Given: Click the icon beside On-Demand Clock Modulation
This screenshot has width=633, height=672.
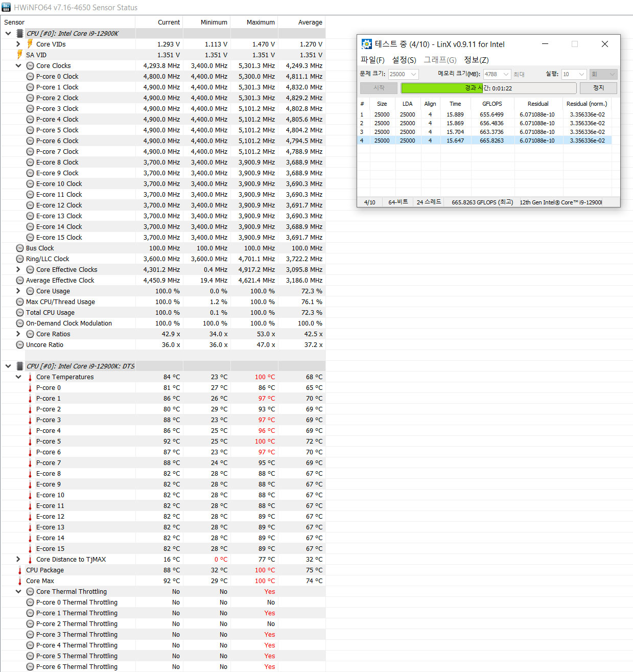Looking at the screenshot, I should click(20, 323).
